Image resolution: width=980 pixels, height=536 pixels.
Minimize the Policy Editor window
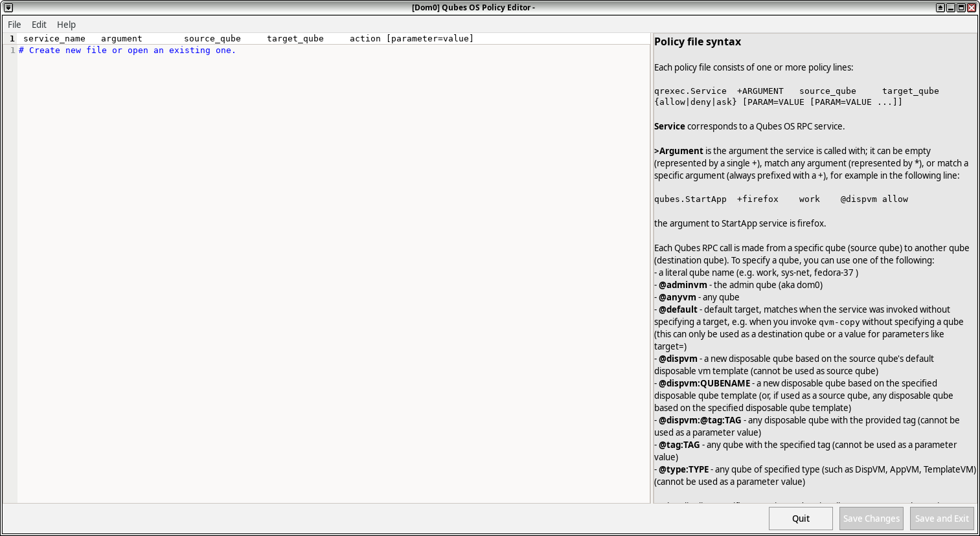[x=950, y=7]
